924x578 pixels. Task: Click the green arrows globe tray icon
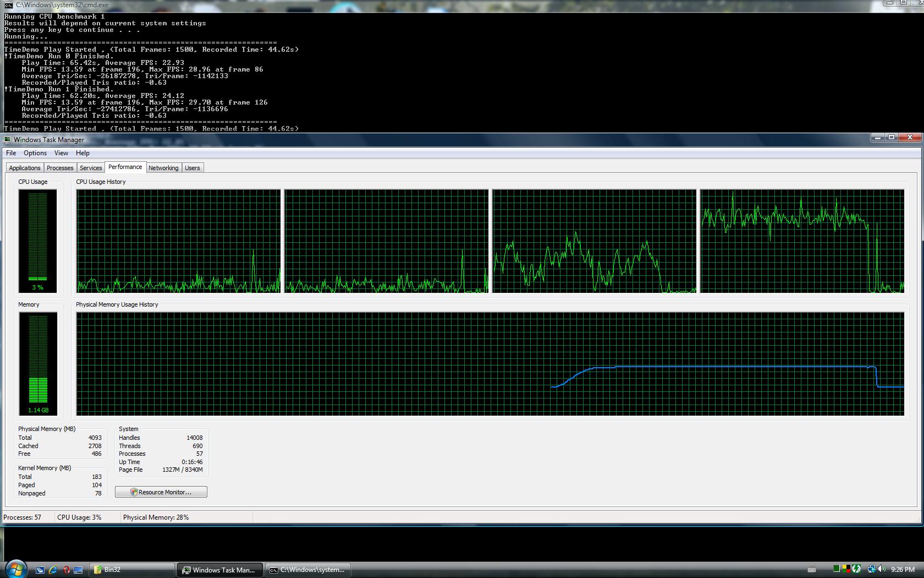point(856,569)
